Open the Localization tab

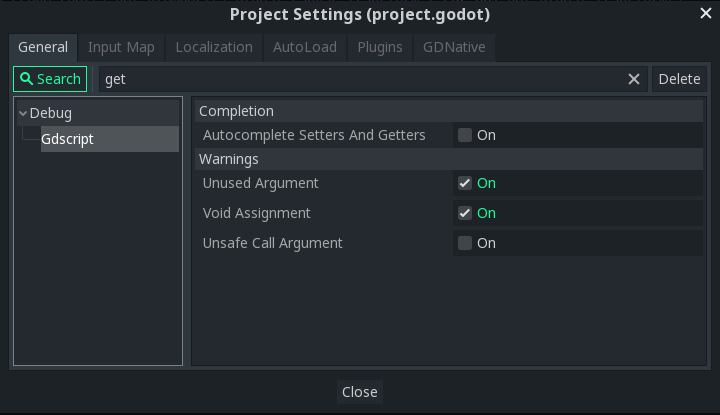click(214, 47)
